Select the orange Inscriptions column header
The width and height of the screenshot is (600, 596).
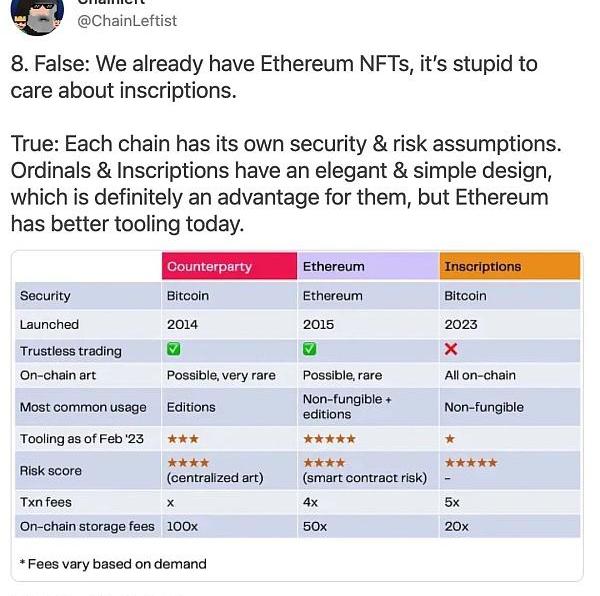pos(510,266)
